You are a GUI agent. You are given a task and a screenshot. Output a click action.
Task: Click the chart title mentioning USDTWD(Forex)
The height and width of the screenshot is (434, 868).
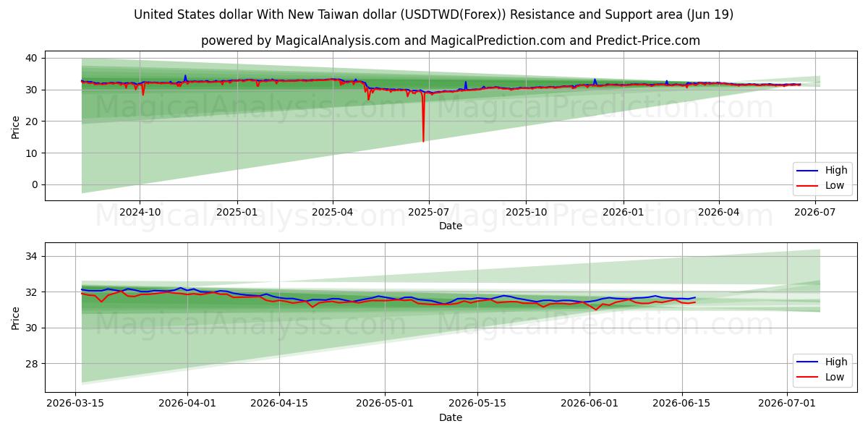(433, 14)
